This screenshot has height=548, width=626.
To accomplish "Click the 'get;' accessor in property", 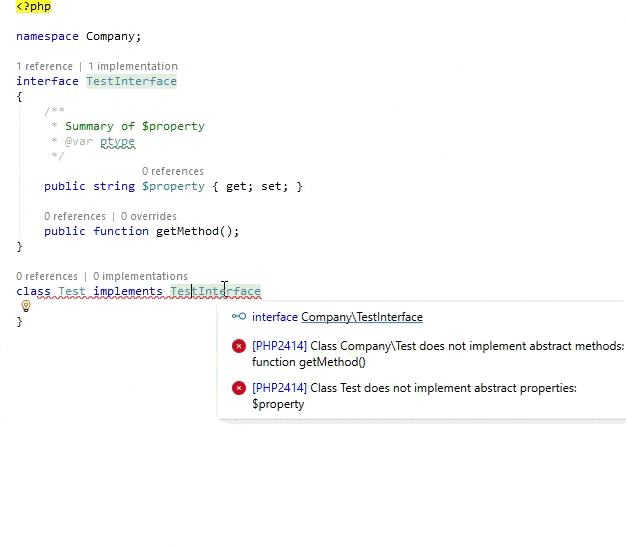I will coord(240,186).
